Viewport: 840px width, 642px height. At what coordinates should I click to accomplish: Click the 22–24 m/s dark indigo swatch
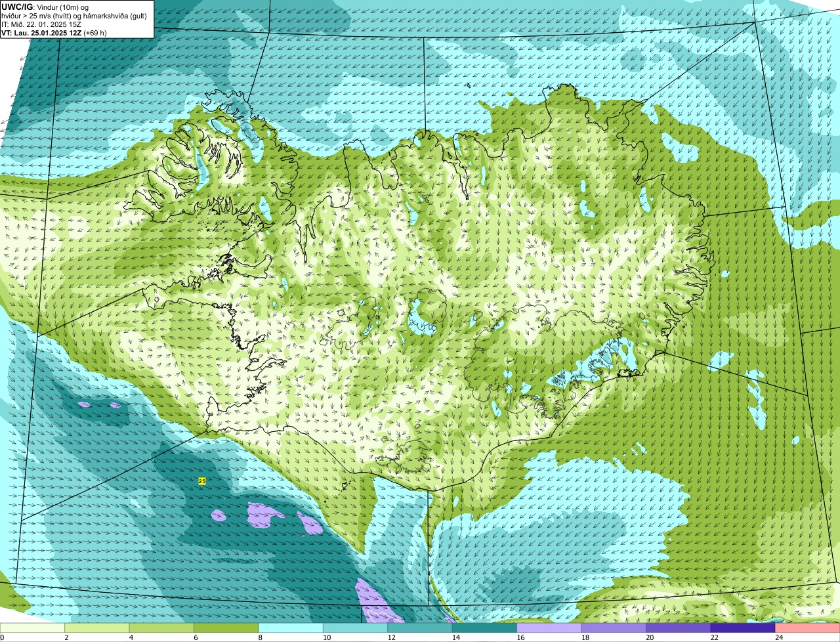click(743, 628)
